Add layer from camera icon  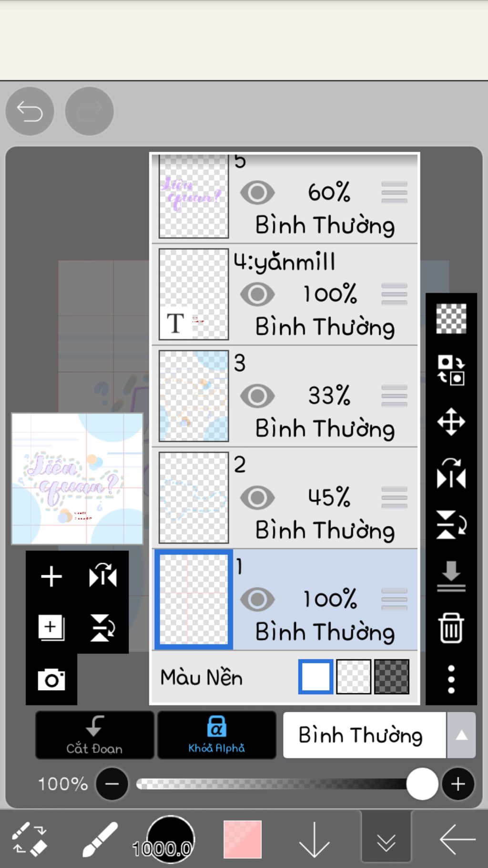click(51, 679)
